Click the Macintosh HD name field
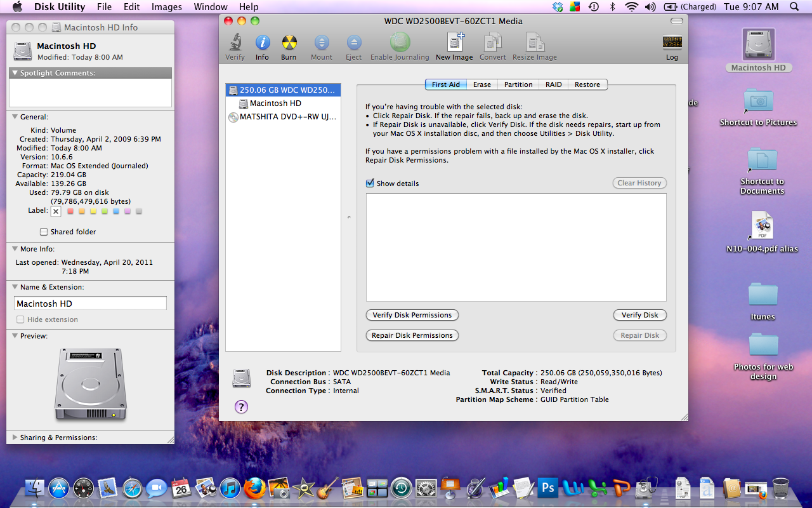The height and width of the screenshot is (508, 812). pyautogui.click(x=90, y=304)
